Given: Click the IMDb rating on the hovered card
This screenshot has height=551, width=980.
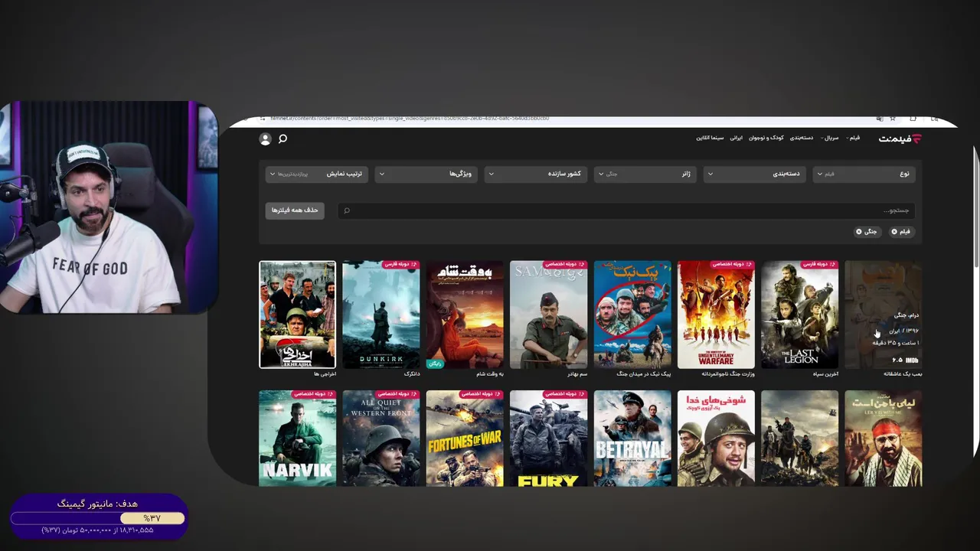Looking at the screenshot, I should [x=905, y=360].
